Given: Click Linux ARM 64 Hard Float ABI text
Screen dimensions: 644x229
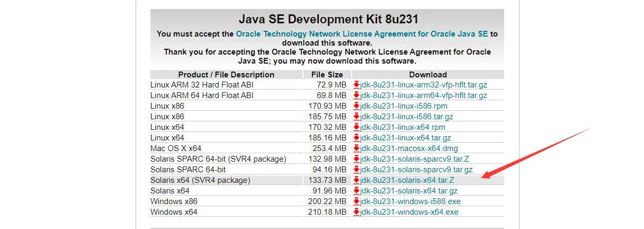Looking at the screenshot, I should 202,95.
